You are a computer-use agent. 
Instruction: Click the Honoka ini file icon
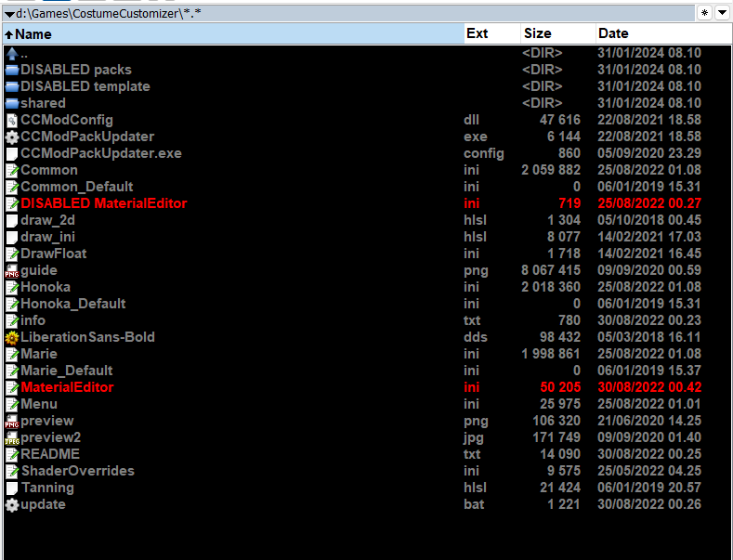[12, 288]
